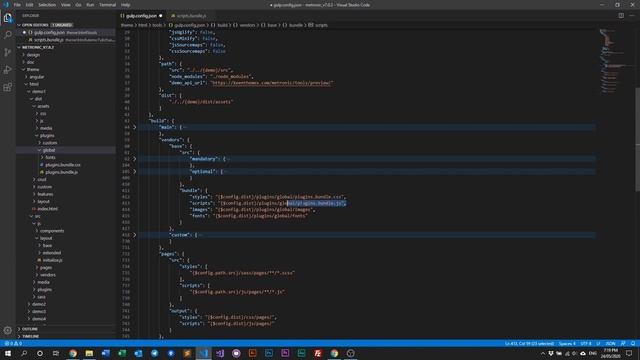Open gulp.config.json in Open Editors list
The height and width of the screenshot is (360, 640).
65,32
